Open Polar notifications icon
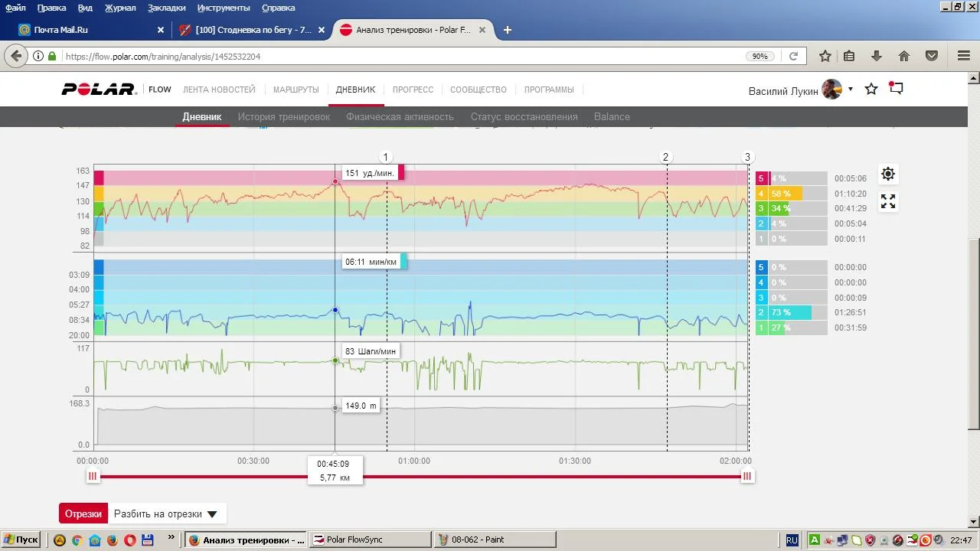 click(x=896, y=89)
